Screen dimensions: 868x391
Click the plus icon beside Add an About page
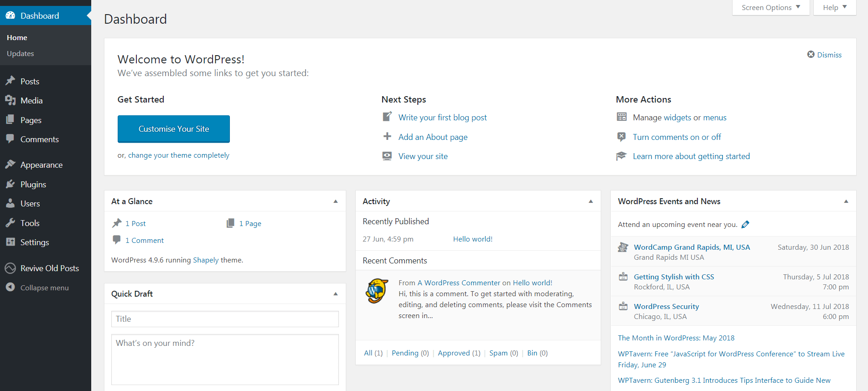click(x=387, y=136)
